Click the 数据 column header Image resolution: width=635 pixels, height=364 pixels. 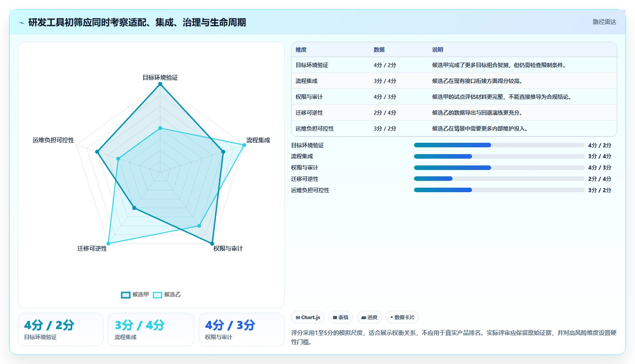(379, 50)
